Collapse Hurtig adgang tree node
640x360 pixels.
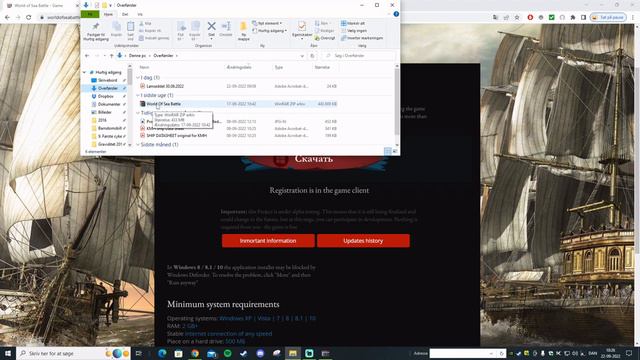[85, 72]
